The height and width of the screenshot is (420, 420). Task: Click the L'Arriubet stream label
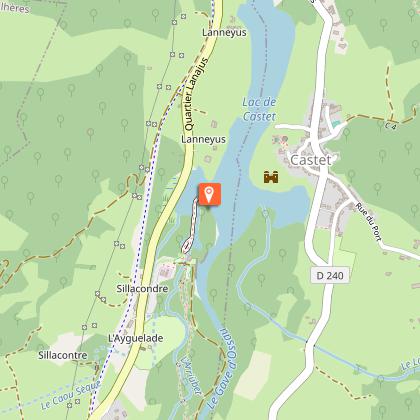tap(190, 376)
